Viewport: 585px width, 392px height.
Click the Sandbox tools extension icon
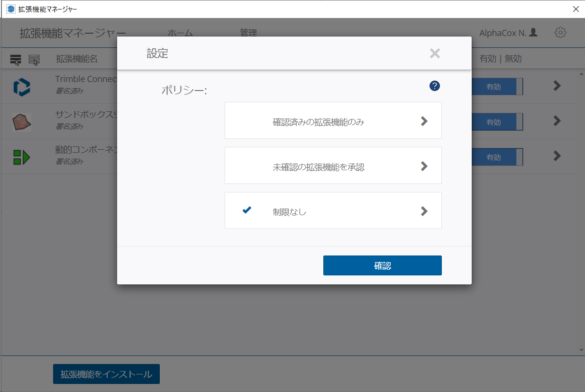(x=21, y=122)
